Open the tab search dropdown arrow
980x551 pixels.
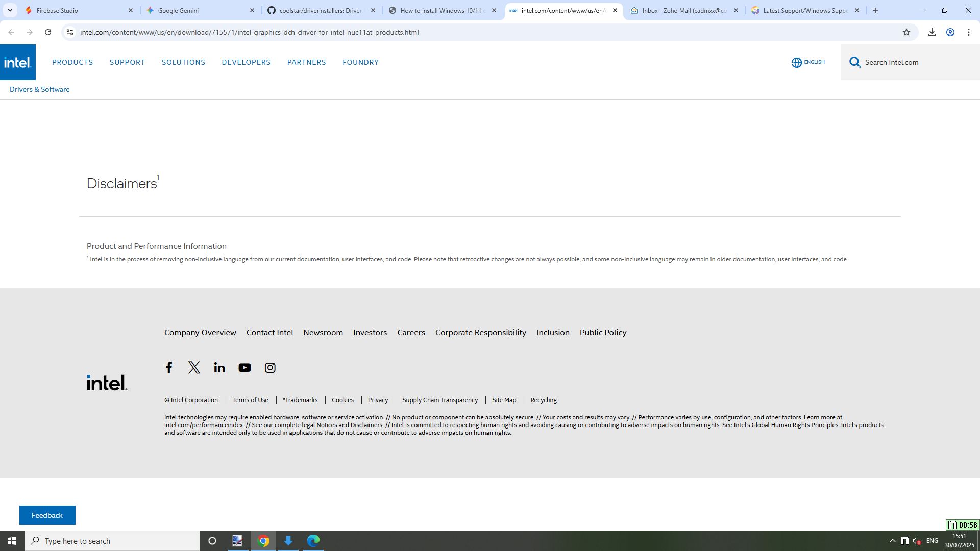click(10, 10)
